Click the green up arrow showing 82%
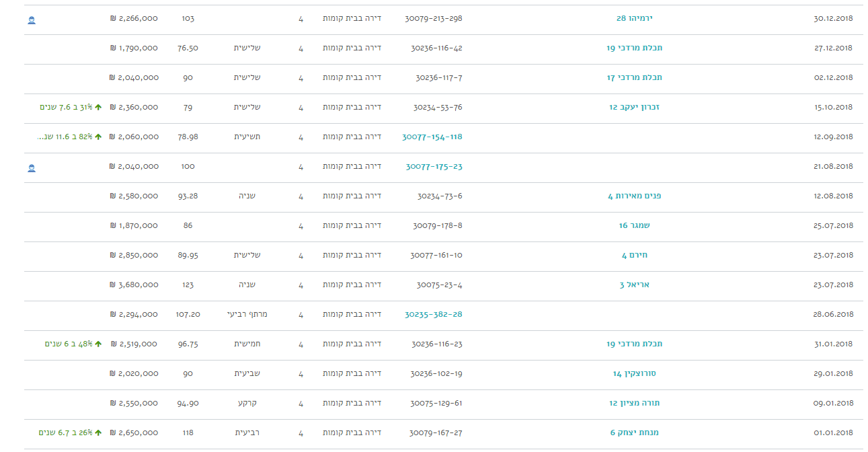 coord(98,137)
